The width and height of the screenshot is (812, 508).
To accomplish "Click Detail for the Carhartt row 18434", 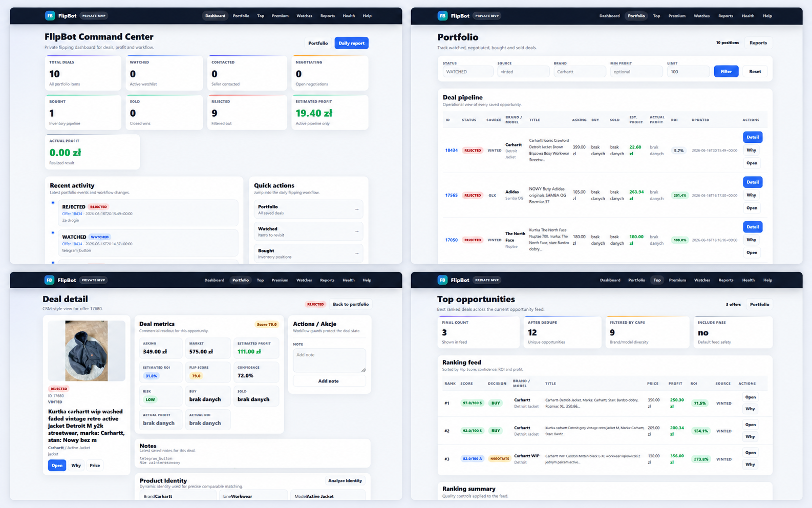I will (753, 137).
